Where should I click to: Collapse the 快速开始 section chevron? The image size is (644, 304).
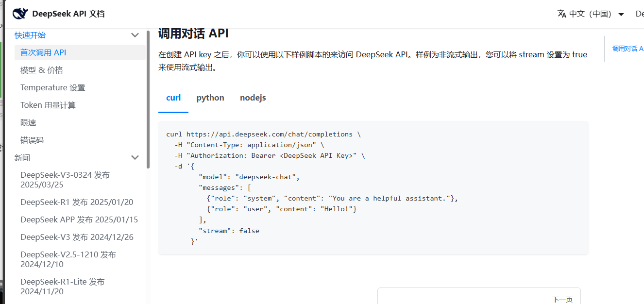point(135,35)
